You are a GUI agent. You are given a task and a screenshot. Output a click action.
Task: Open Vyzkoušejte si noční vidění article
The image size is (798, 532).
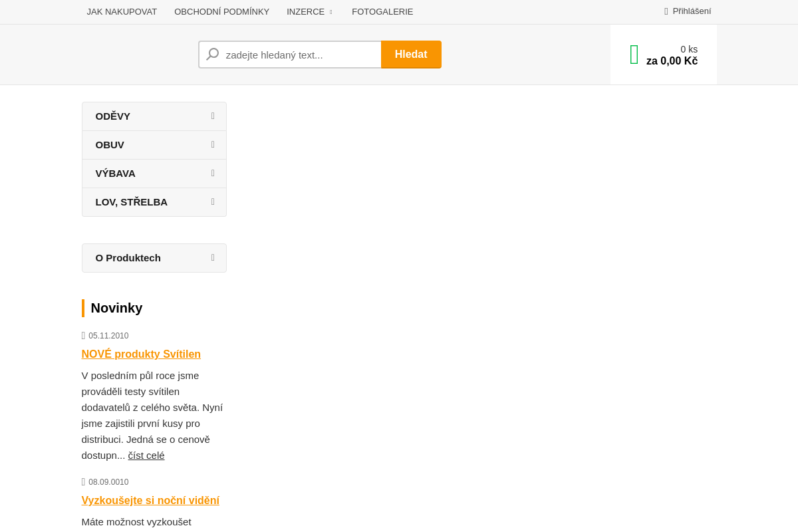[150, 501]
